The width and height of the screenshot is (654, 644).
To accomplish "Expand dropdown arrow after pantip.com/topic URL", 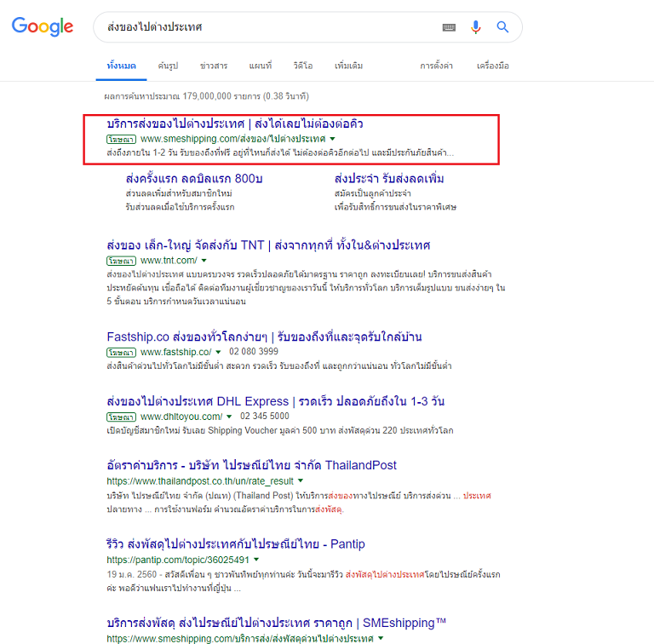I will pyautogui.click(x=256, y=560).
